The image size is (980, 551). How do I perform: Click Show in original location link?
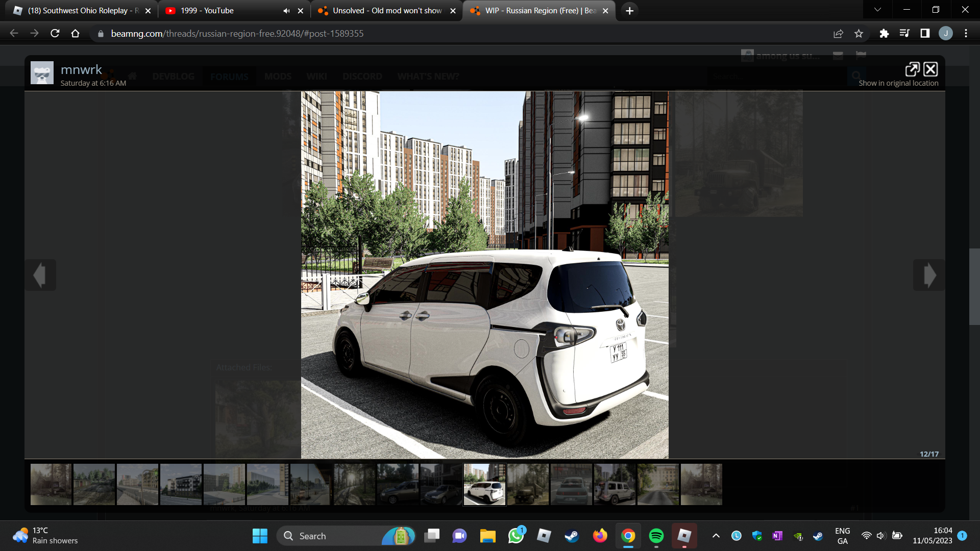pyautogui.click(x=898, y=83)
